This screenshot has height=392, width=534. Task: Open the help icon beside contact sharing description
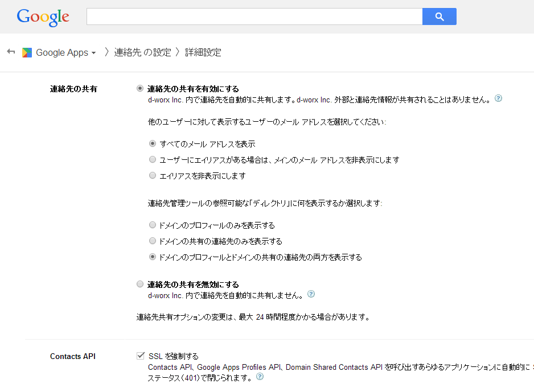pos(498,98)
